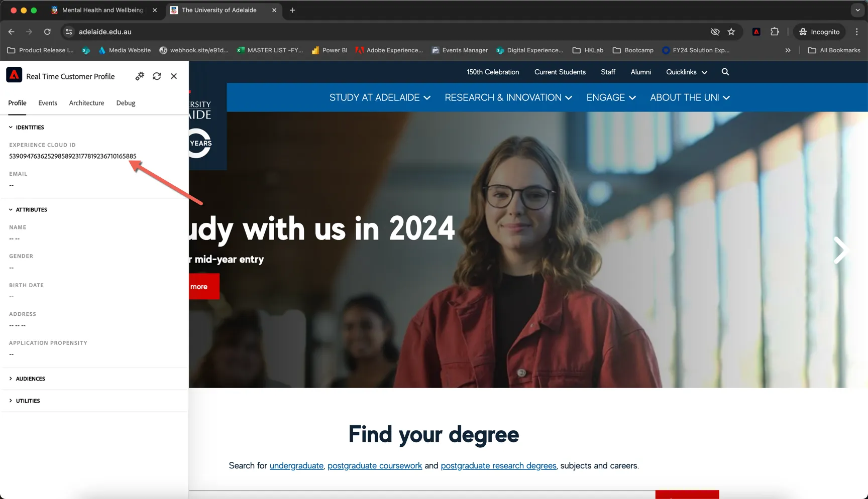Collapse the Attributes section
Viewport: 868px width, 499px height.
pos(28,210)
